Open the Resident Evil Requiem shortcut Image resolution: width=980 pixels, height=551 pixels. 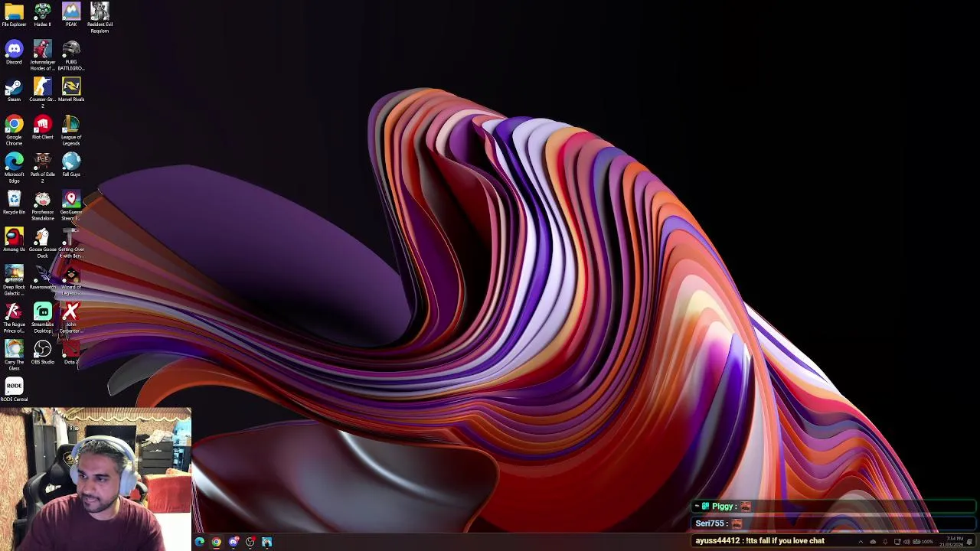click(100, 17)
